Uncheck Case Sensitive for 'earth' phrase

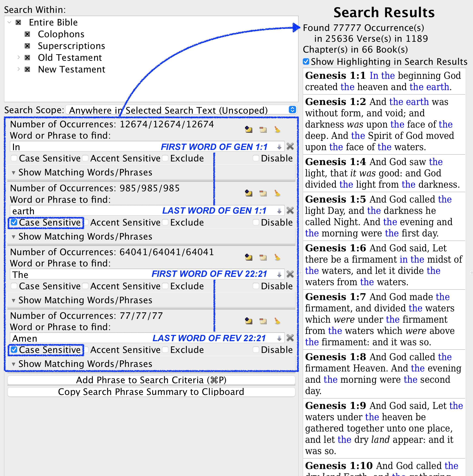(x=14, y=222)
